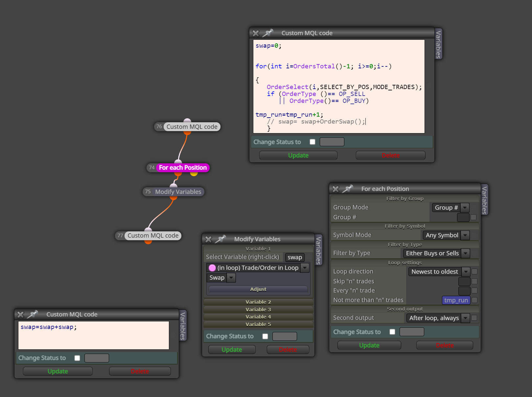Click orange output connector of block 77
Image resolution: width=532 pixels, height=397 pixels.
148,242
